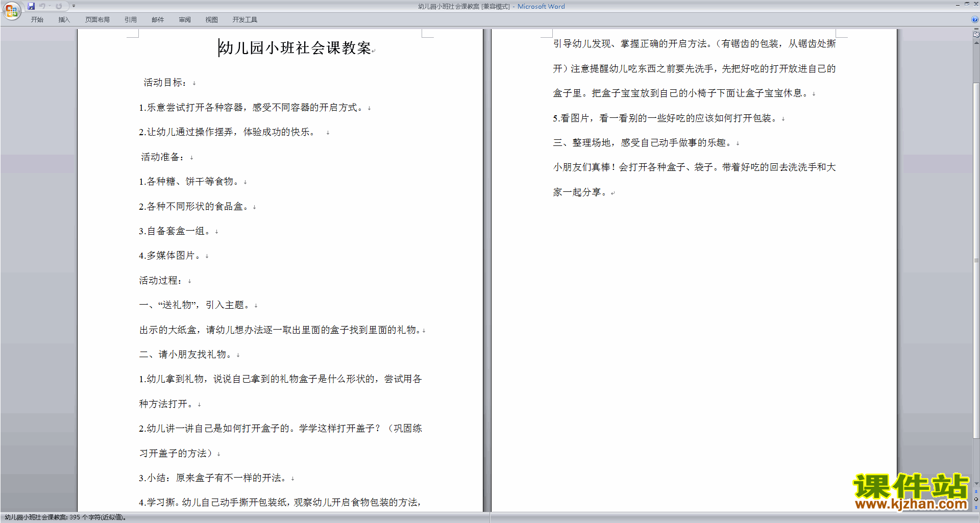The height and width of the screenshot is (523, 980).
Task: Open the 开始 ribbon tab
Action: pyautogui.click(x=37, y=20)
